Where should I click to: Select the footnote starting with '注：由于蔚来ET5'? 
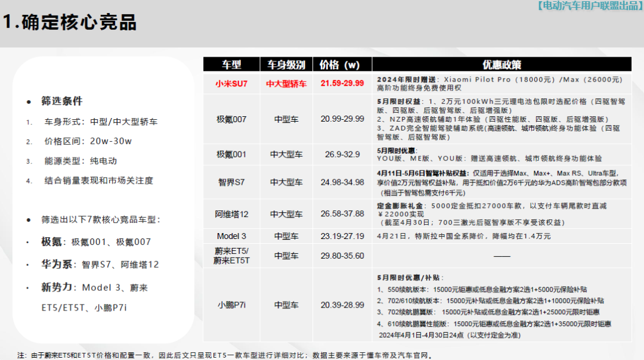pos(225,355)
